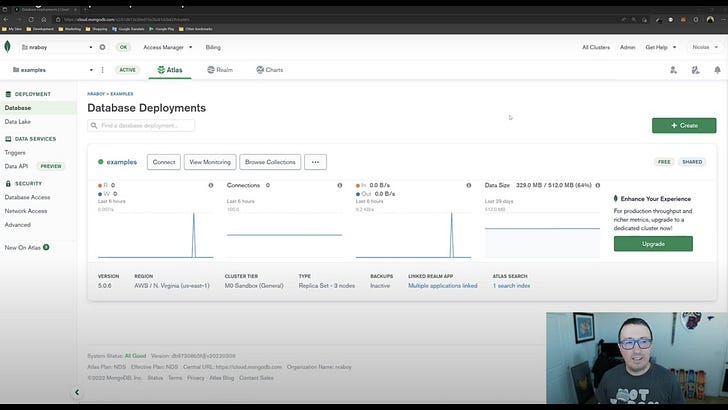Click browser address bar URL
Viewport: 728px width, 410px height.
[x=126, y=20]
